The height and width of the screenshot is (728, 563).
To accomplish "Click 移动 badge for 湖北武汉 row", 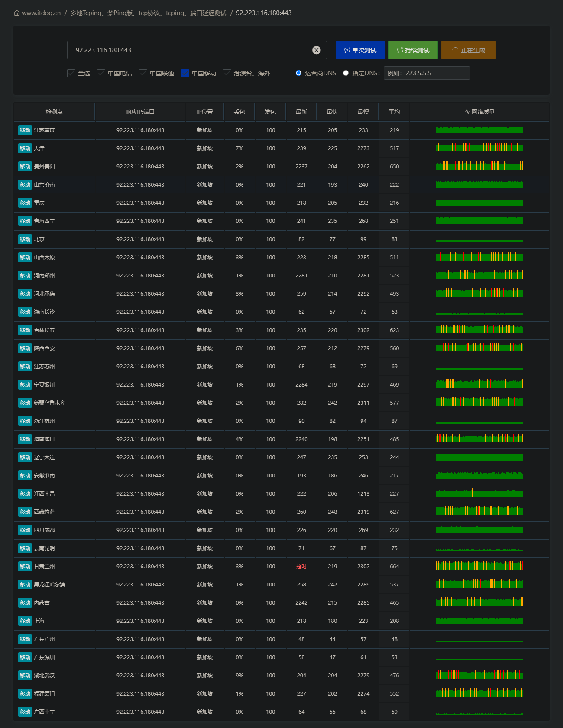I will click(x=25, y=676).
